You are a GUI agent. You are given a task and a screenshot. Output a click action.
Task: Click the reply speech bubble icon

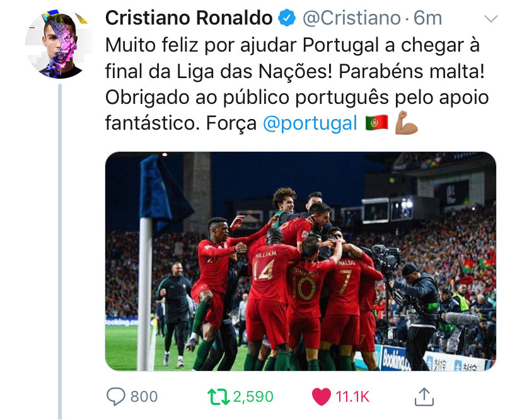(x=115, y=397)
